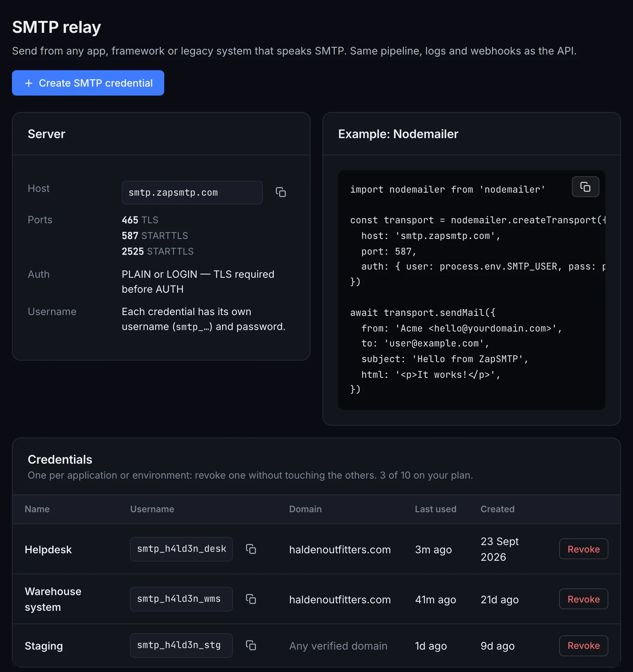Click the 41m ago last used value
Image resolution: width=633 pixels, height=672 pixels.
435,600
